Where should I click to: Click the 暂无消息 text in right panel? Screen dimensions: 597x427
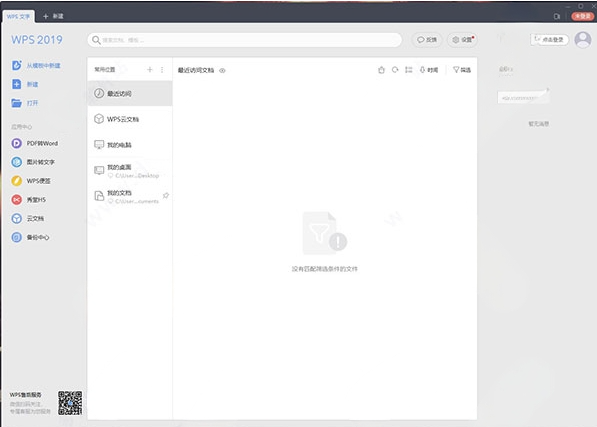click(x=538, y=124)
